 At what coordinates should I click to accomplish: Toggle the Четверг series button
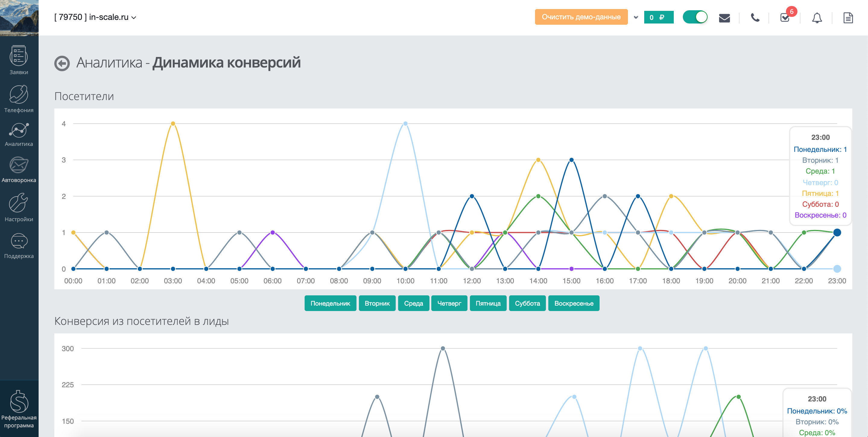tap(449, 303)
